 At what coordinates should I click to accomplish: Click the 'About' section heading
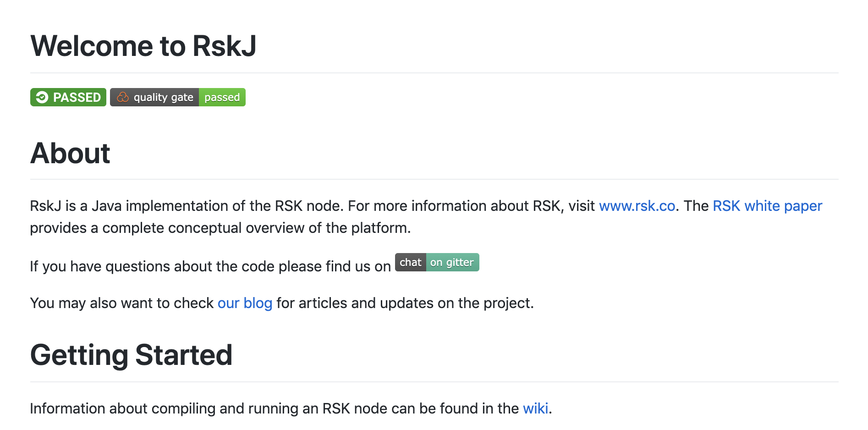point(70,153)
